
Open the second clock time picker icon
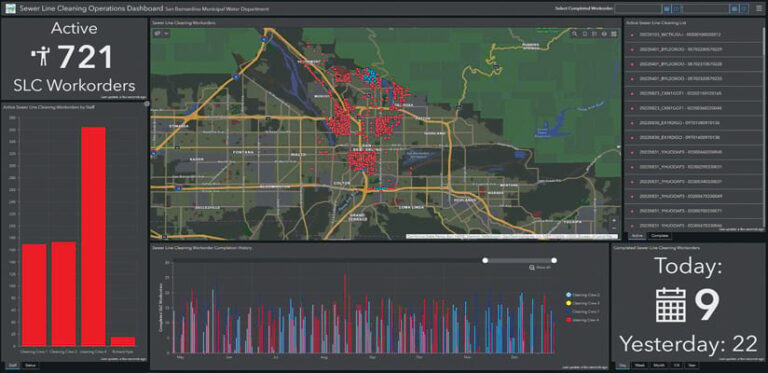744,8
